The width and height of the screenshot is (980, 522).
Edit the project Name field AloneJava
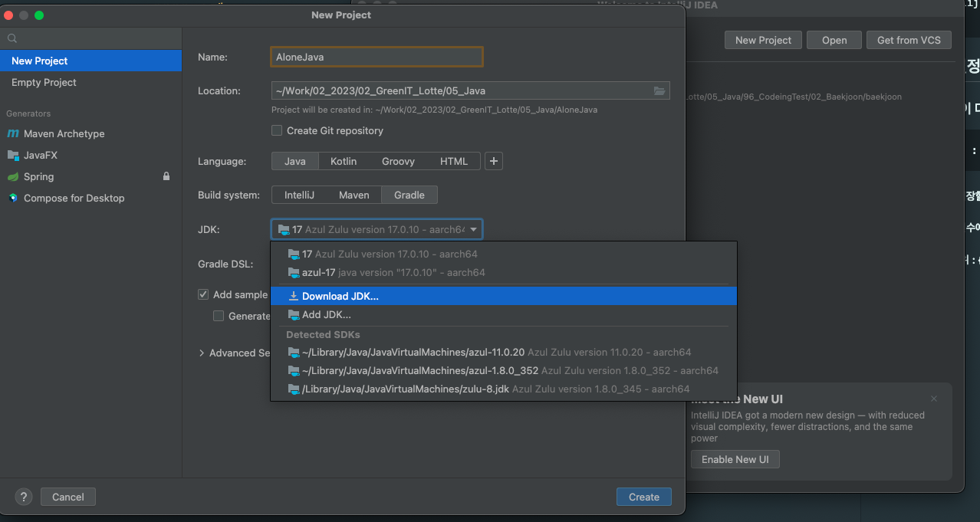click(377, 57)
